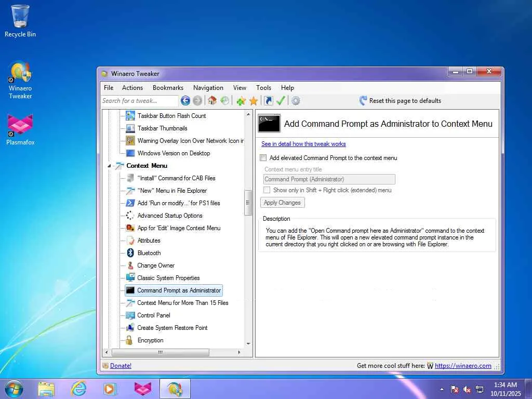Viewport: 532px width, 399px height.
Task: Toggle Show only in Shift + Right click checkbox
Action: (x=267, y=190)
